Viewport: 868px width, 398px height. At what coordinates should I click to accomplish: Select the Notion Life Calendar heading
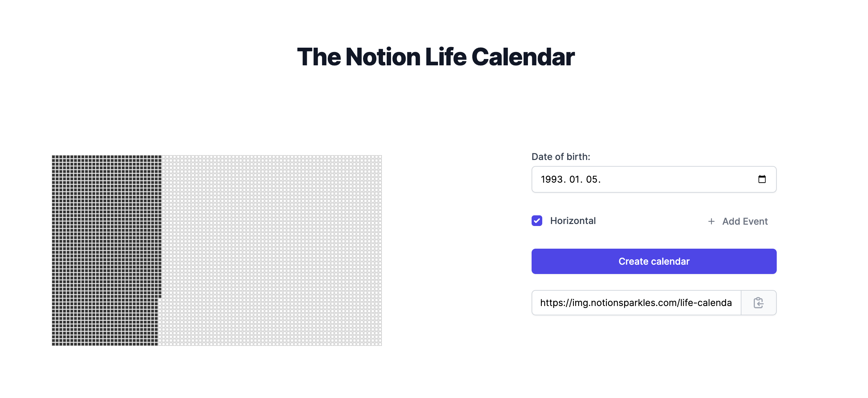pos(434,56)
